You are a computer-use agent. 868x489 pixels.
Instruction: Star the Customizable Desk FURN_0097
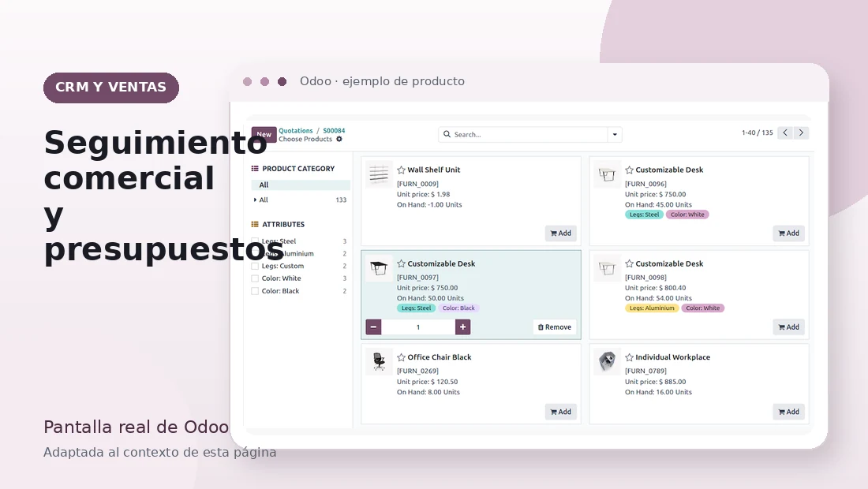[402, 264]
